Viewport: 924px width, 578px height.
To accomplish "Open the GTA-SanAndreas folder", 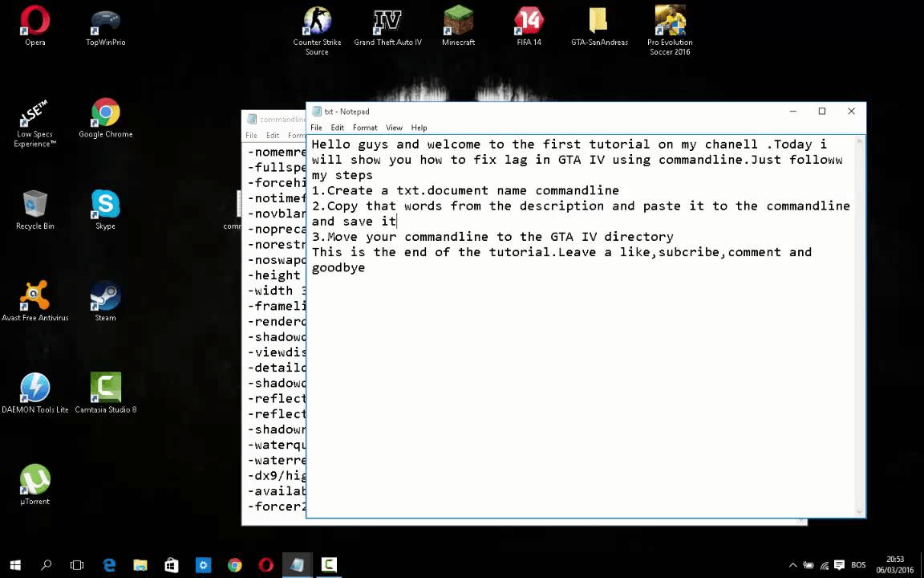I will pos(599,24).
